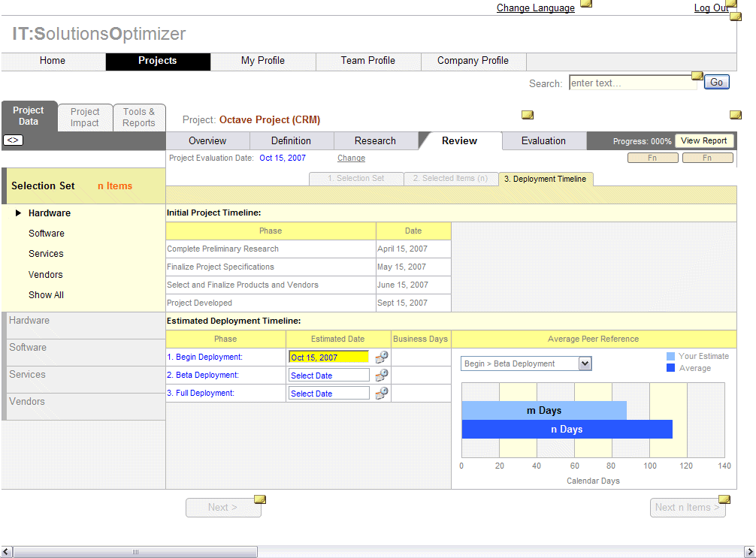This screenshot has height=558, width=756.
Task: Click the Beta Deployment Select Date field
Action: (x=329, y=376)
